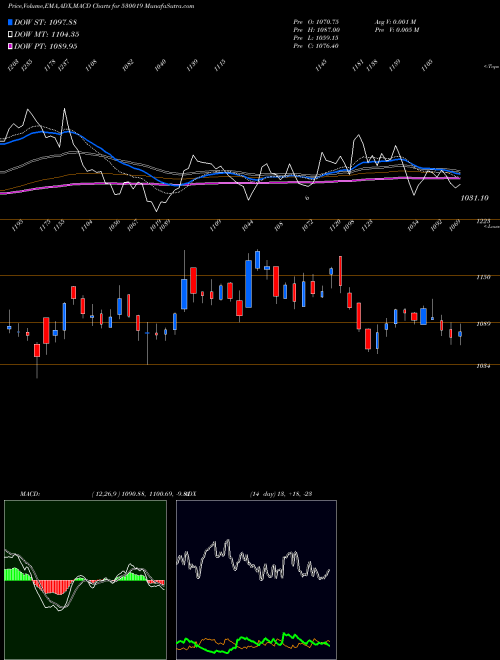Image resolution: width=500 pixels, height=660 pixels.
Task: Click the 1031.10 price label
Action: (475, 198)
